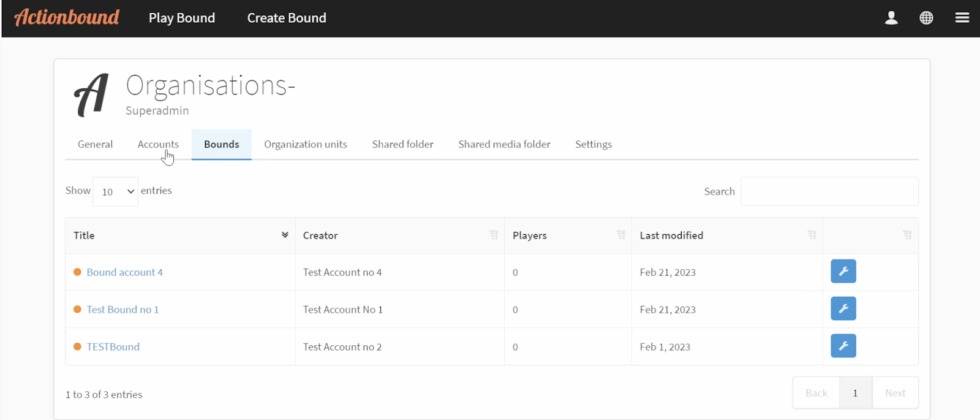Screen dimensions: 980x420
Task: Click wrench icon for Test Bound no 1
Action: click(x=843, y=308)
